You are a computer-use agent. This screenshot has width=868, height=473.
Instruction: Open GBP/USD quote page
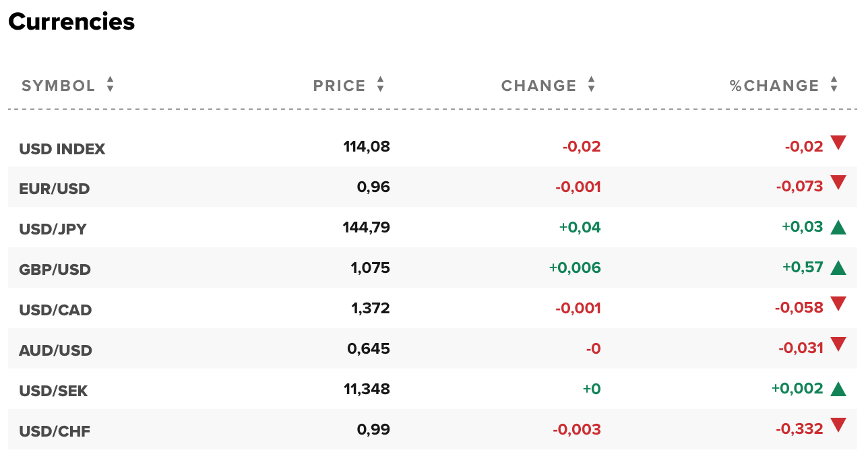[x=55, y=270]
